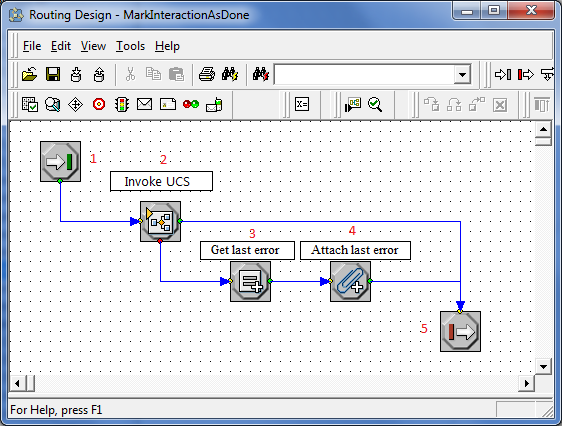Image resolution: width=562 pixels, height=426 pixels.
Task: Click the Invoke UCS label box
Action: pyautogui.click(x=161, y=181)
